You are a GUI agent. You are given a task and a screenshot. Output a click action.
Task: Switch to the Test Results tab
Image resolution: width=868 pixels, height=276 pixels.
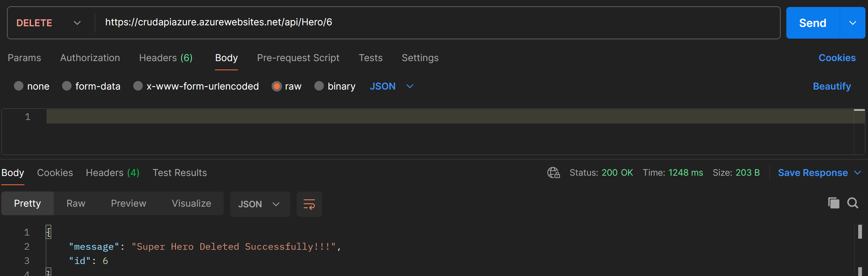click(x=179, y=172)
